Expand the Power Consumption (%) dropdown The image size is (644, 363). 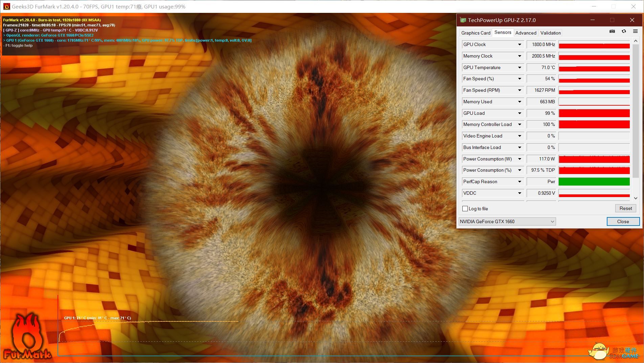point(520,170)
